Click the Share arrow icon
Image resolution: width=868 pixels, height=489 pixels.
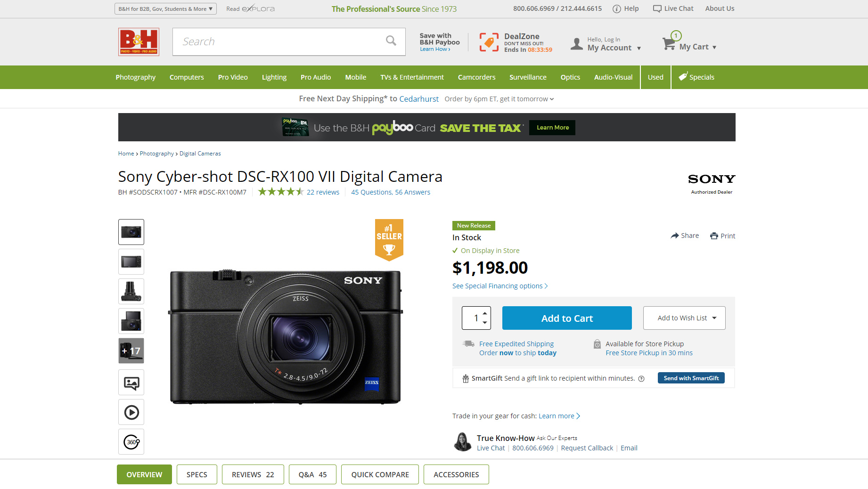coord(675,236)
